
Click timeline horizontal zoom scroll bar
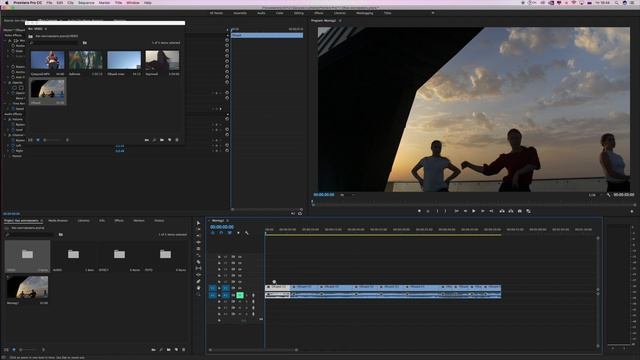point(253,350)
